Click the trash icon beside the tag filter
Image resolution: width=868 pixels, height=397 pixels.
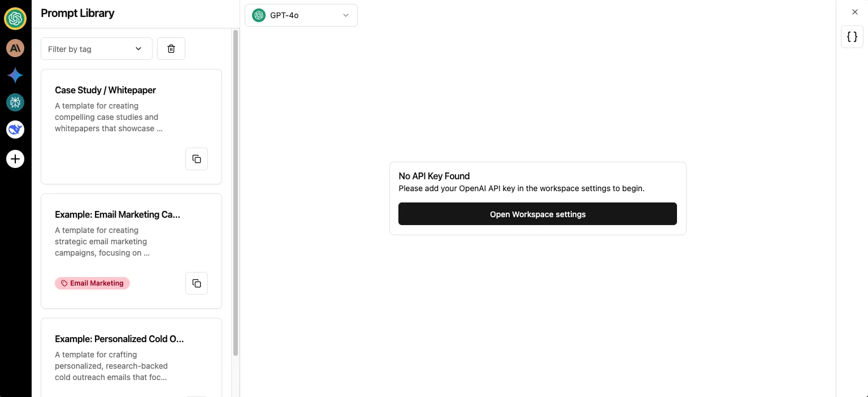point(171,49)
